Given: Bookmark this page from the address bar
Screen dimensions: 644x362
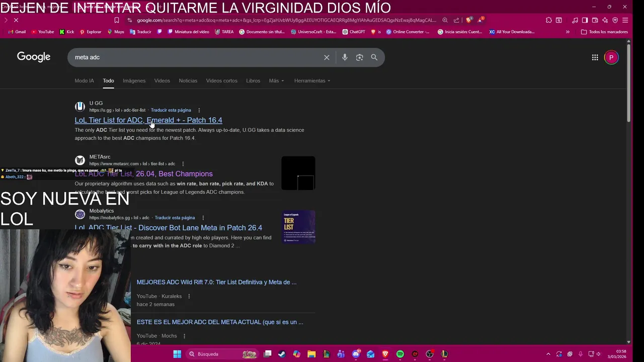Looking at the screenshot, I should (116, 20).
